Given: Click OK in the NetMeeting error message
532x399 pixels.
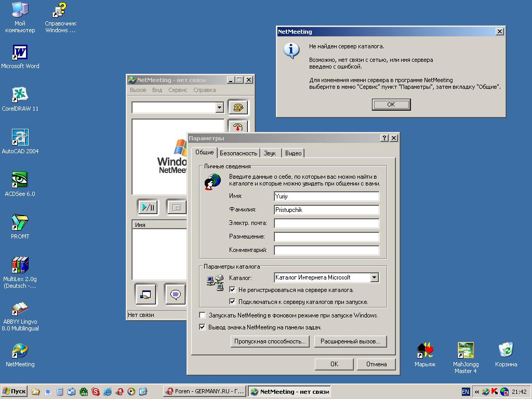Looking at the screenshot, I should point(391,104).
